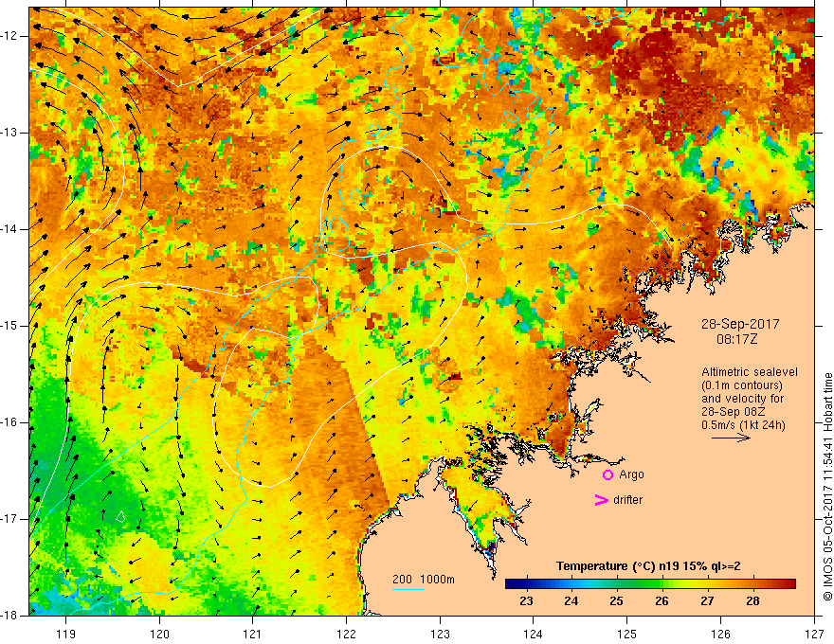The height and width of the screenshot is (644, 834).
Task: Click the small white diamond contour near -17
Action: tap(120, 516)
